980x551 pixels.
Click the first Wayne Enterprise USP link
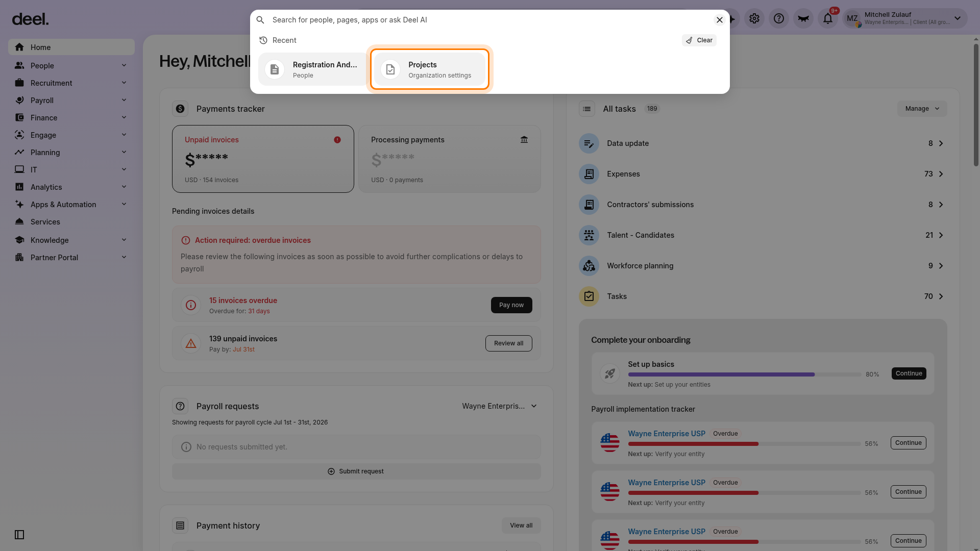(x=667, y=434)
